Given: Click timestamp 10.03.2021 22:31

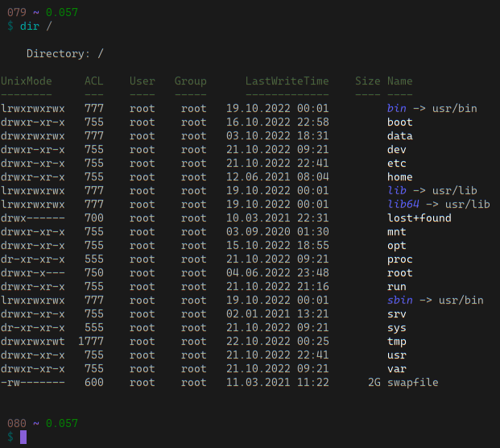Looking at the screenshot, I should pos(278,218).
